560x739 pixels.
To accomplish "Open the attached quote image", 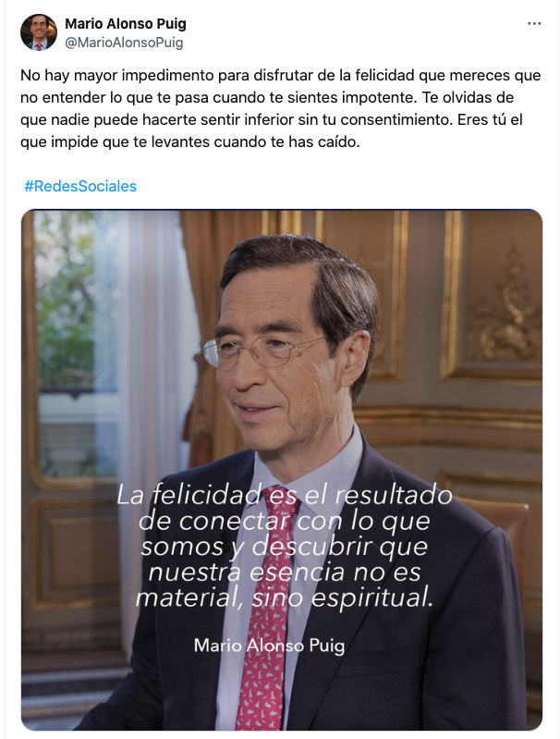I will tap(282, 470).
